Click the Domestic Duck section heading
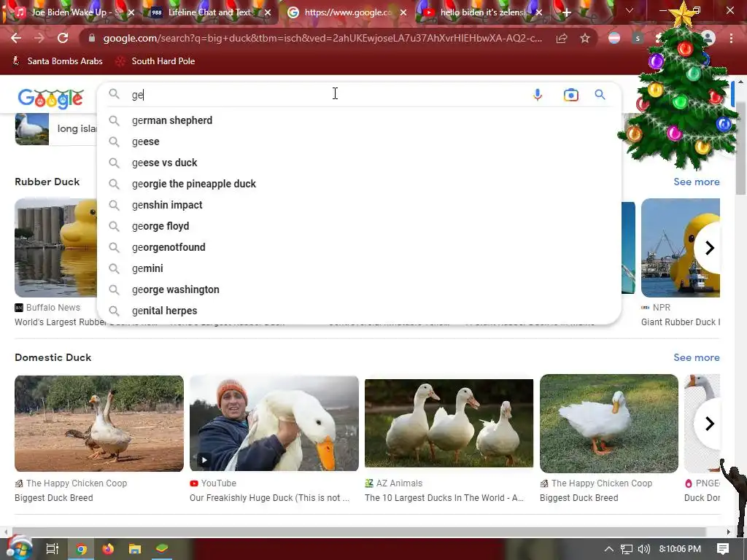Screen dimensions: 747x560 click(x=53, y=357)
